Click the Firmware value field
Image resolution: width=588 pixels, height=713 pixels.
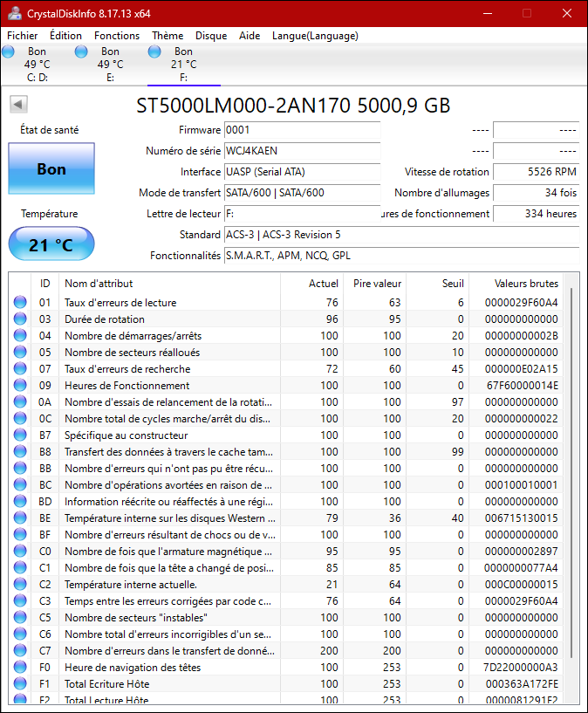coord(302,130)
